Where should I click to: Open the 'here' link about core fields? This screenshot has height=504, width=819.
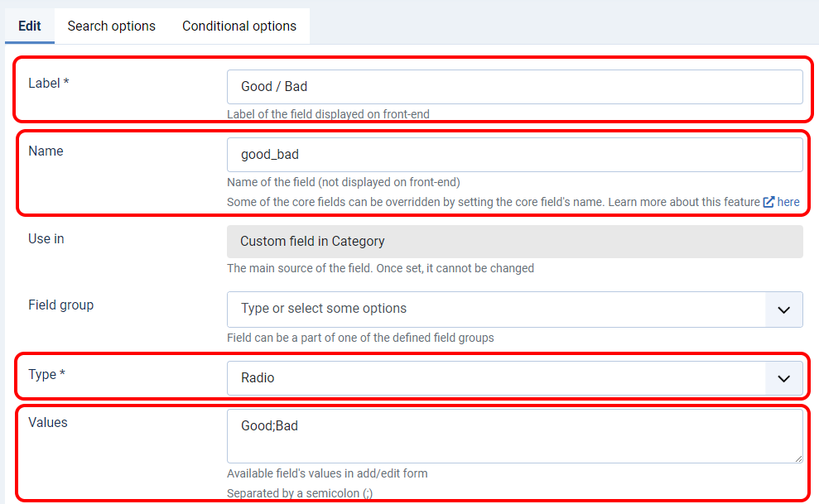click(788, 202)
